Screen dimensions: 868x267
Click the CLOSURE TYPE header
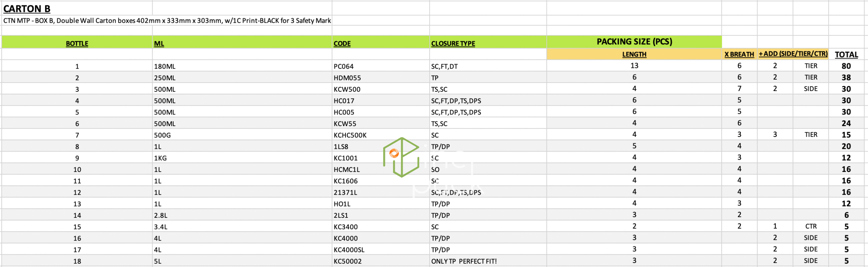click(x=453, y=43)
